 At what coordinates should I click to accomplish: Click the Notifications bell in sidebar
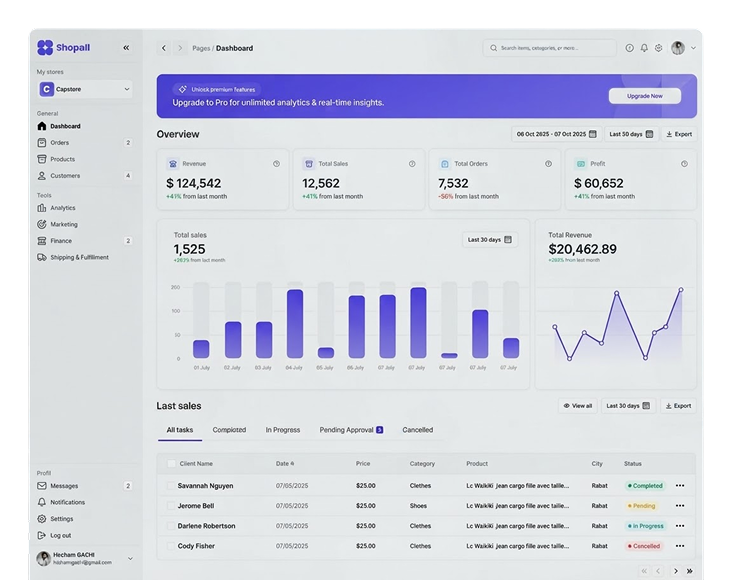pyautogui.click(x=42, y=502)
